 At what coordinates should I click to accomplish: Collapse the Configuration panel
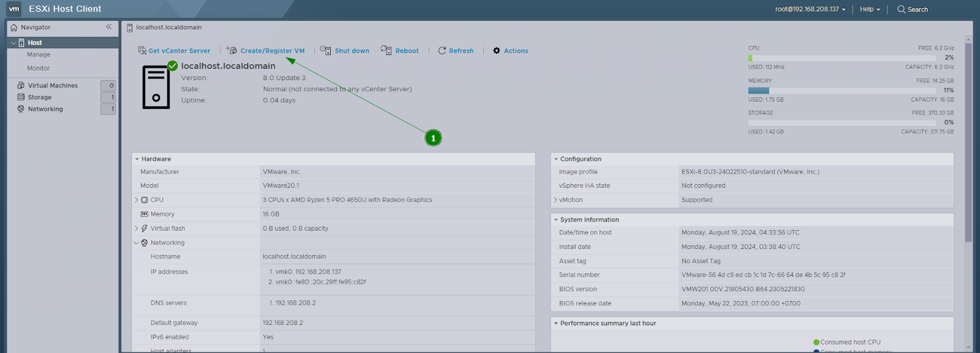556,159
